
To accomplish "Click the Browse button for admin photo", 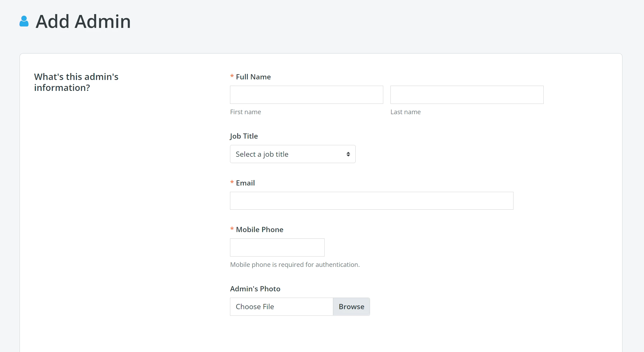I will pyautogui.click(x=351, y=307).
